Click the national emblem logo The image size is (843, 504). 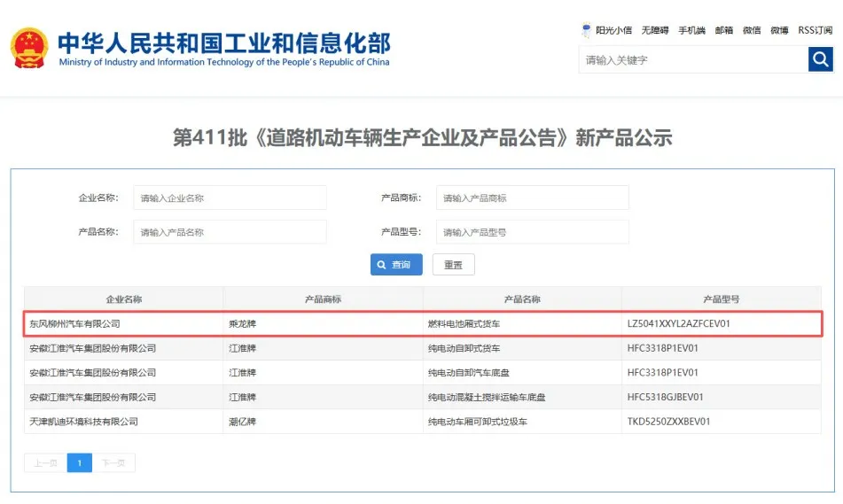[x=29, y=48]
